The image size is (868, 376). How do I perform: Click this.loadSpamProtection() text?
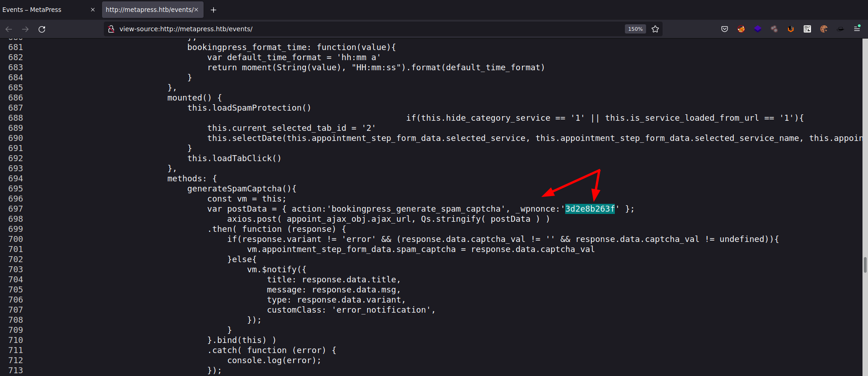click(249, 108)
